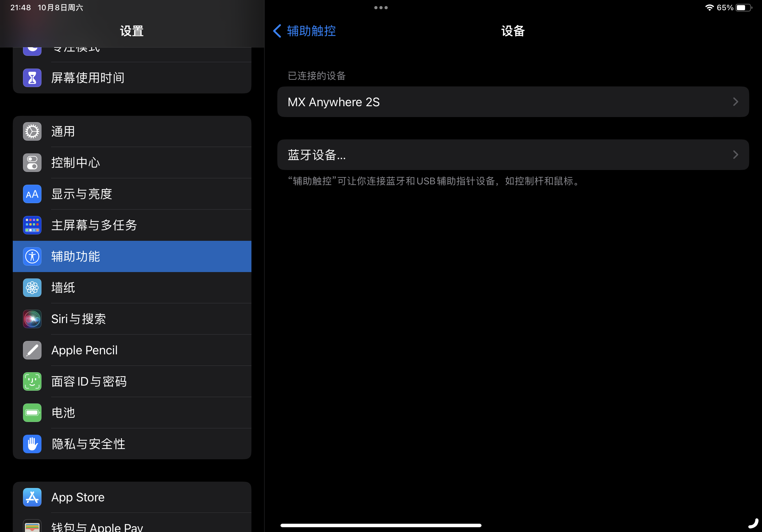762x532 pixels.
Task: Open 控制中心 settings
Action: [x=132, y=163]
